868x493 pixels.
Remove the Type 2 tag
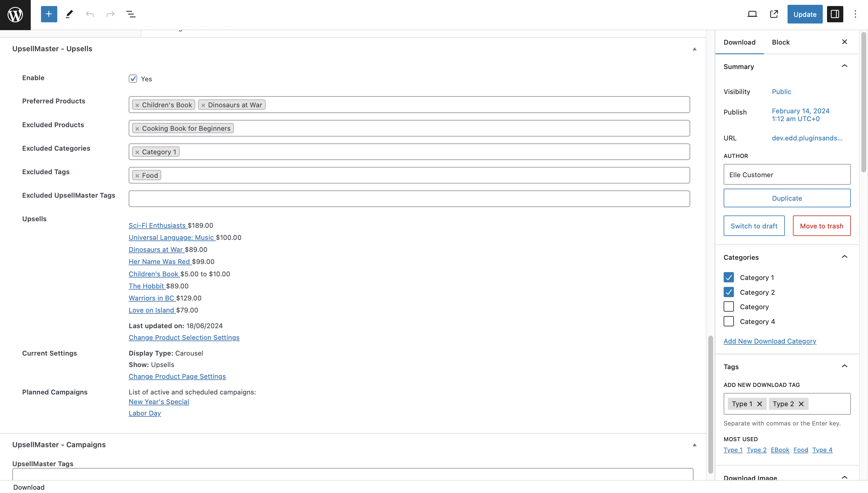(x=801, y=404)
